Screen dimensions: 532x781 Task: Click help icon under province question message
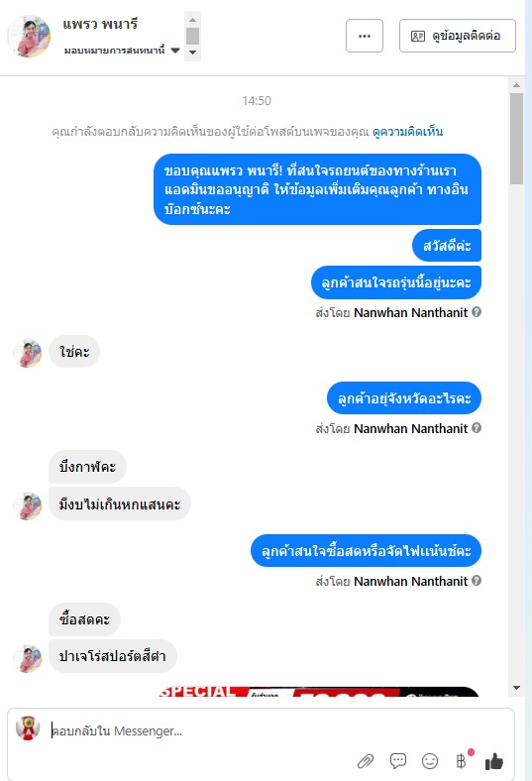(477, 428)
